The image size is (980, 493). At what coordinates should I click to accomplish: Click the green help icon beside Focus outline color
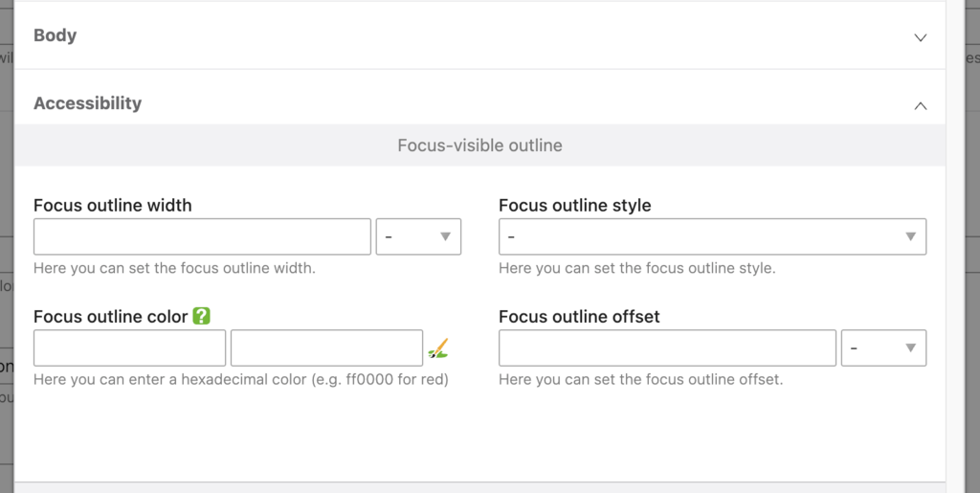(x=201, y=316)
